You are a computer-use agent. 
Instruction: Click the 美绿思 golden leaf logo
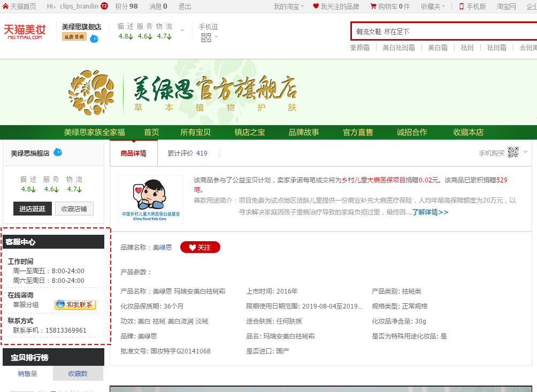click(x=91, y=93)
